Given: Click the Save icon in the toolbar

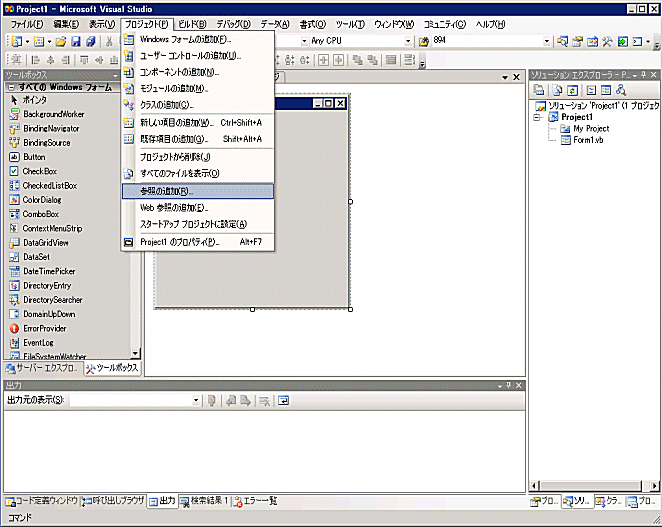Looking at the screenshot, I should (76, 41).
